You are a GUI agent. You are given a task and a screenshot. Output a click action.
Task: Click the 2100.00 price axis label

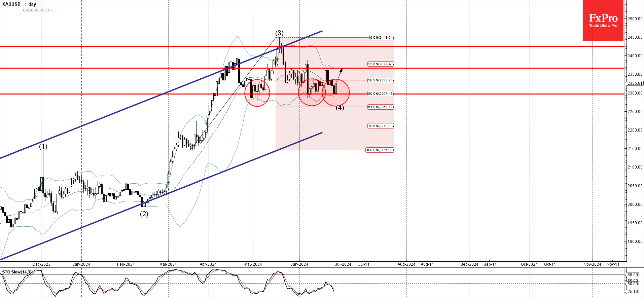(x=635, y=167)
